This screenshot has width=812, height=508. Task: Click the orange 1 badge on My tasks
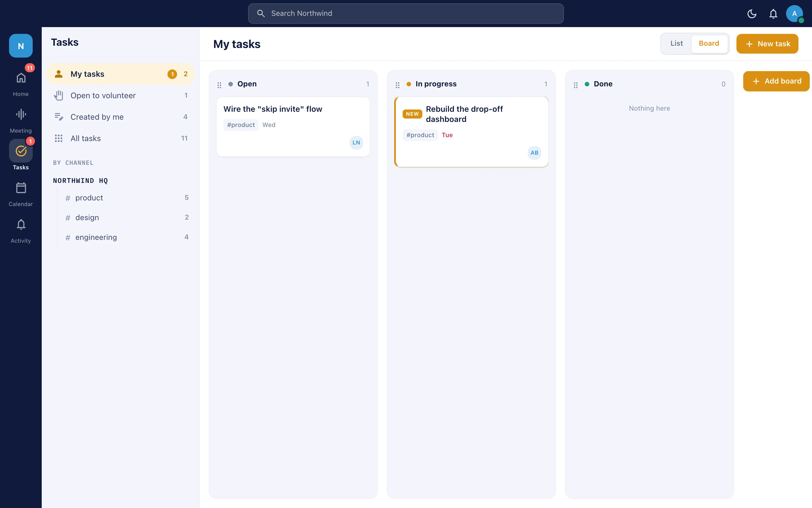pyautogui.click(x=172, y=74)
